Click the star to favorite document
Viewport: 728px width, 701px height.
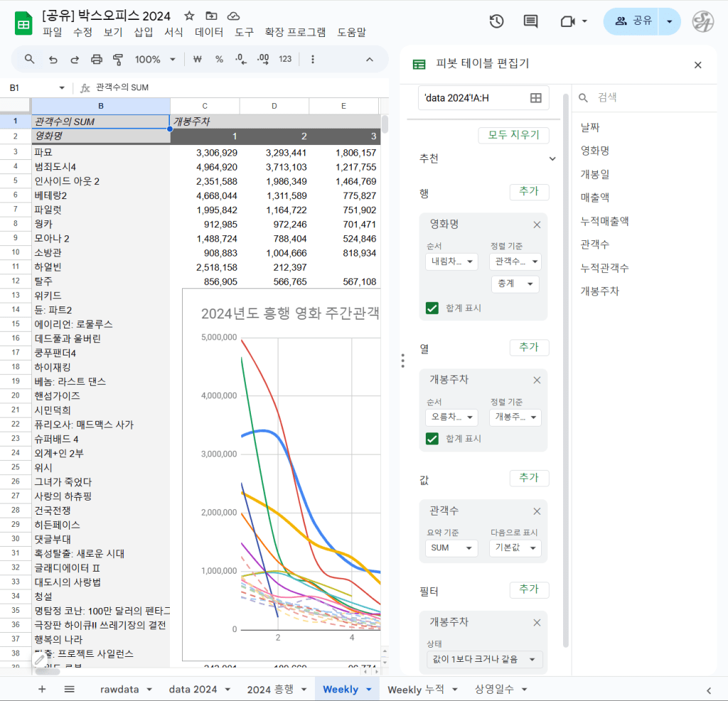189,16
